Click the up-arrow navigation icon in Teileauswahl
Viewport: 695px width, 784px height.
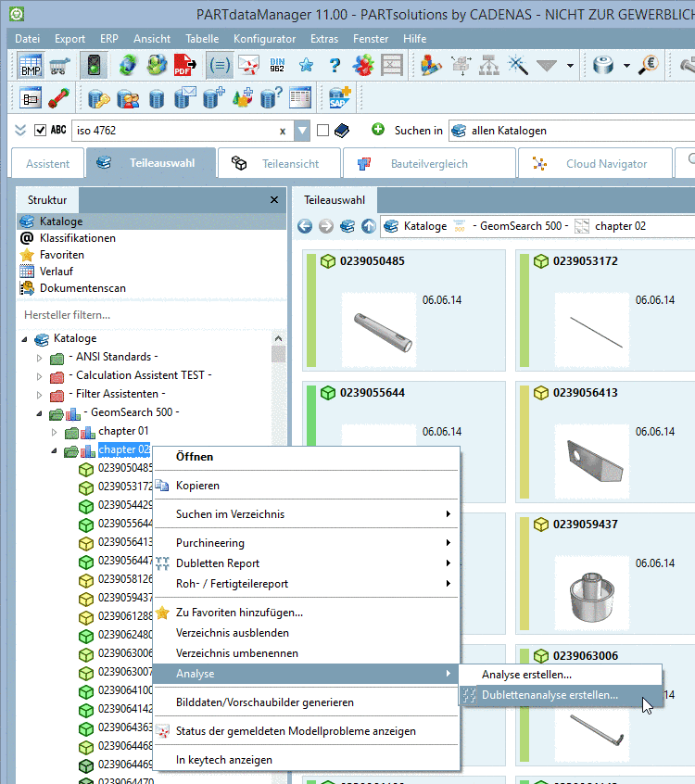coord(369,226)
